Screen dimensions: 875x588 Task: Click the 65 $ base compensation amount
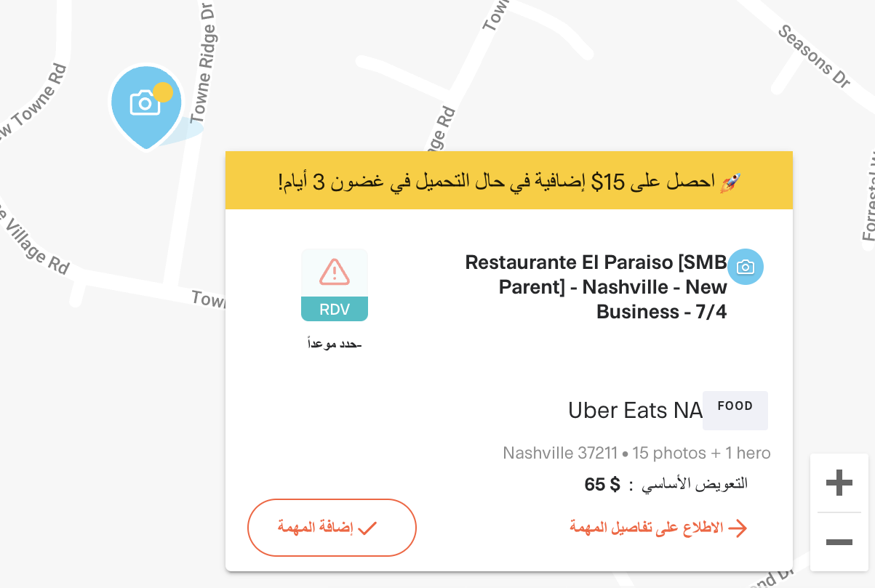coord(602,484)
